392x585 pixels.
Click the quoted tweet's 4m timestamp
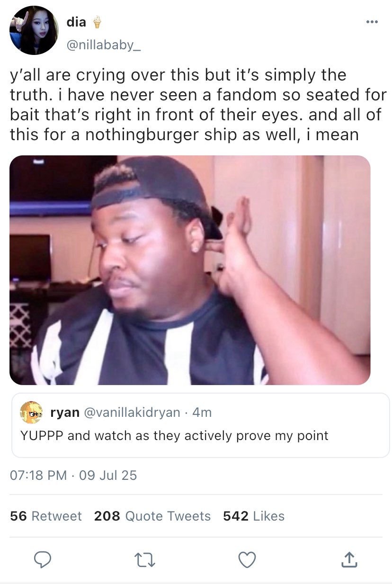click(x=202, y=413)
